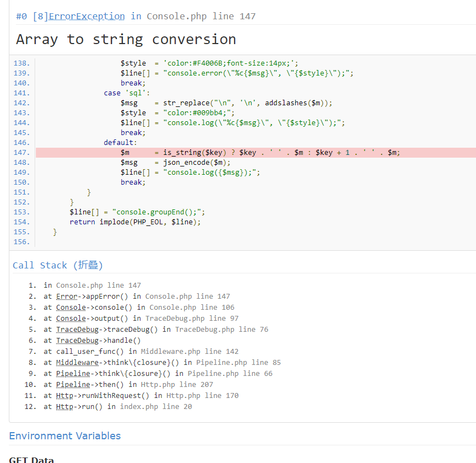Click the Error abbreviation in stack row 2
Viewport: 476px width, 463px height.
click(x=67, y=296)
